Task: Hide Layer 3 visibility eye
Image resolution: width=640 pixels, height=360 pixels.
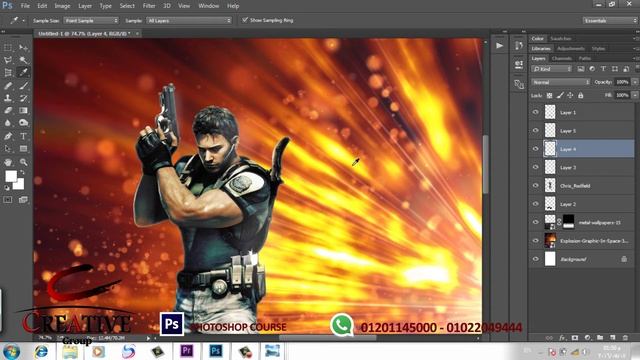Action: [x=536, y=167]
